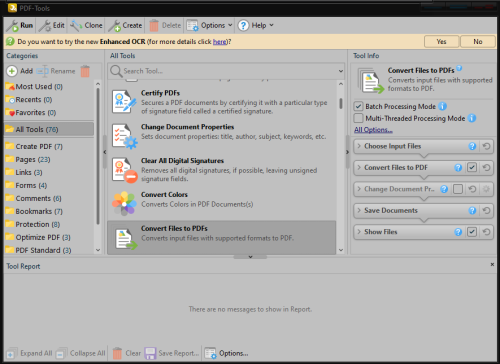Expand the Save Documents step
Viewport: 500px width, 364px height.
point(359,210)
